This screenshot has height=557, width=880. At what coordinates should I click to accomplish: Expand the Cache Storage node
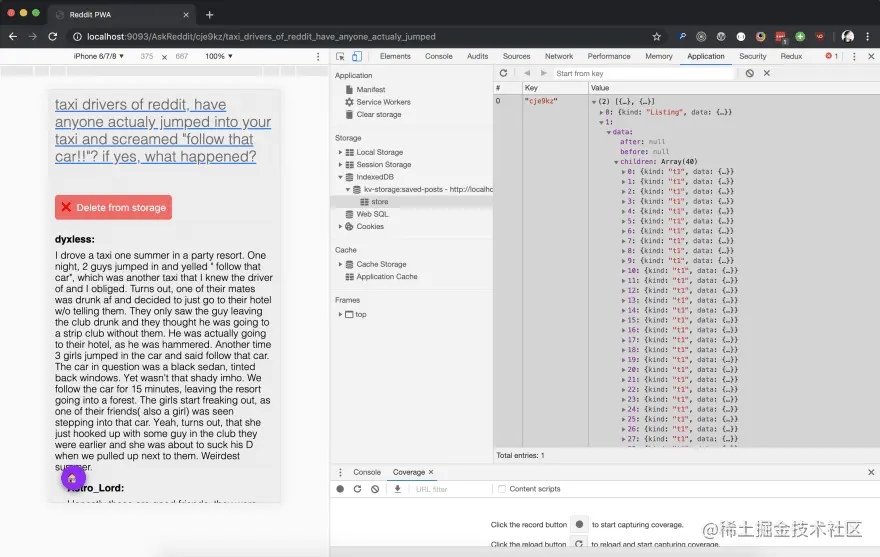(x=340, y=264)
